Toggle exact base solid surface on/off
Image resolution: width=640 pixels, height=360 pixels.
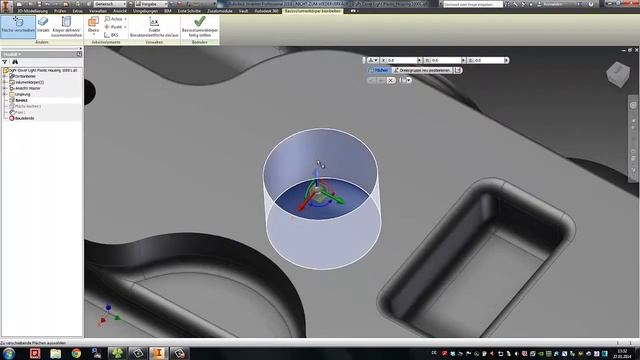click(x=154, y=27)
